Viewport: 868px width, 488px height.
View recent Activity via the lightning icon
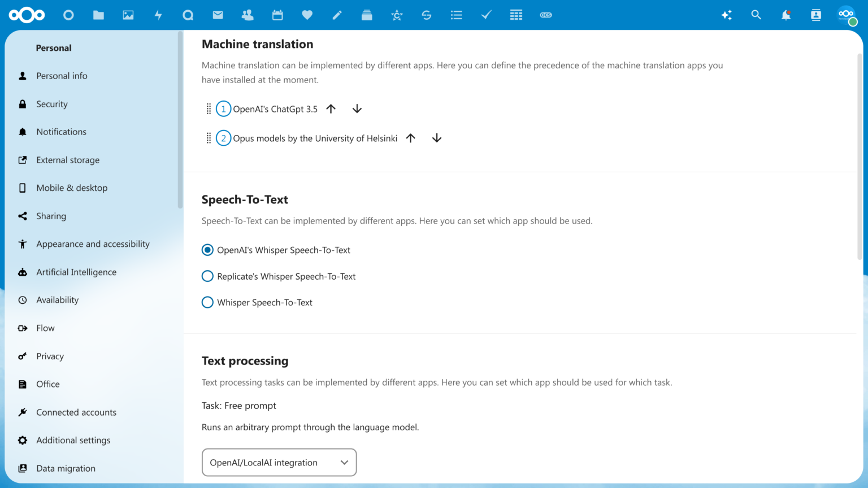tap(158, 15)
